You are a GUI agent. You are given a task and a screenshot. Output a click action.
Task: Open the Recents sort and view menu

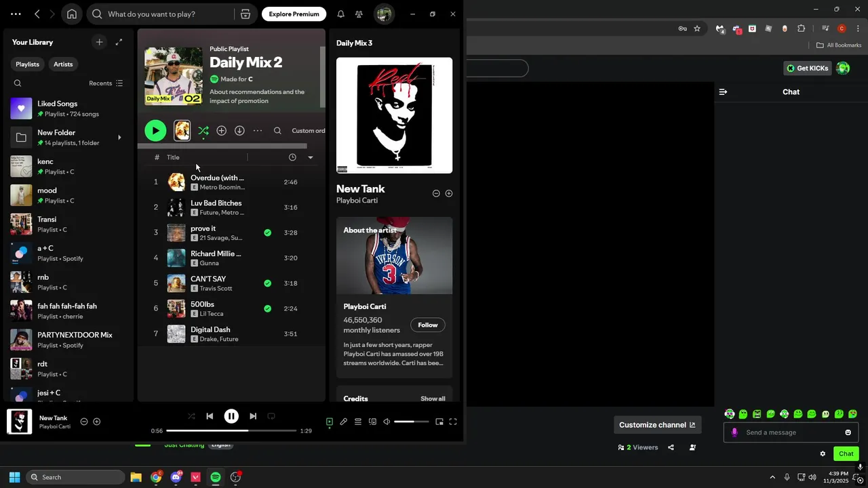(106, 83)
